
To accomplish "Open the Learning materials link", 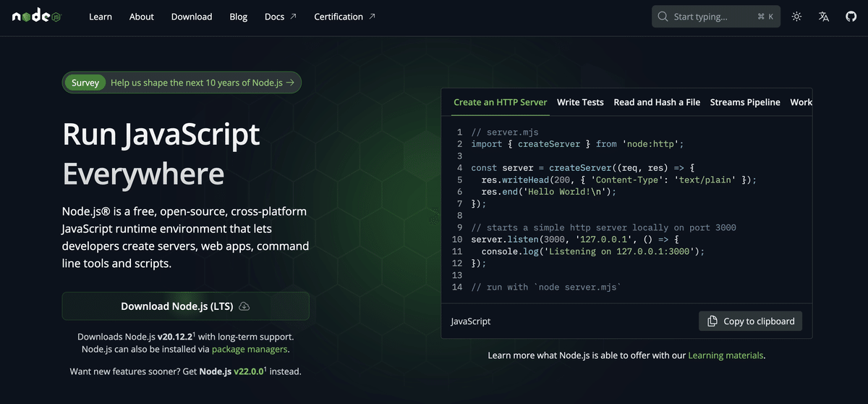I will click(725, 355).
